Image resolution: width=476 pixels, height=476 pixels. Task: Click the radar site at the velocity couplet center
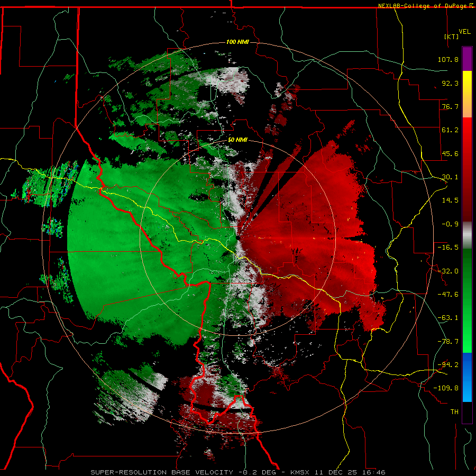click(237, 237)
